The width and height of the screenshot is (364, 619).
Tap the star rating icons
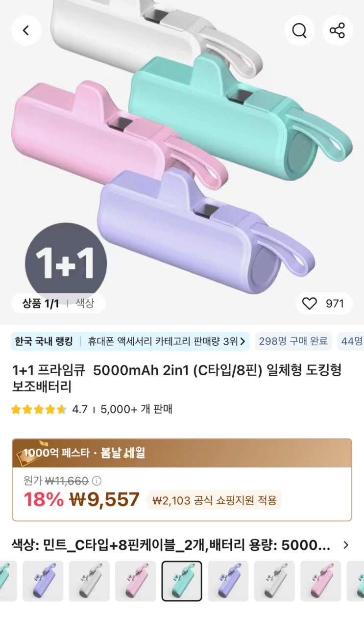38,409
